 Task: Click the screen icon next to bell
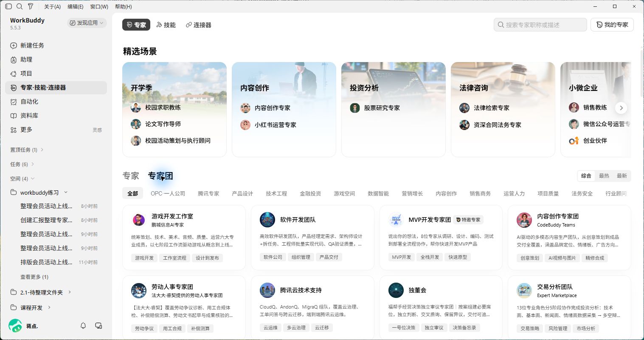[98, 326]
